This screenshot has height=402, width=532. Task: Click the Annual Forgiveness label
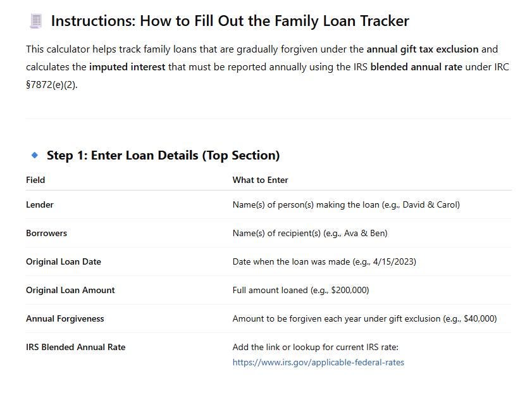tap(65, 318)
